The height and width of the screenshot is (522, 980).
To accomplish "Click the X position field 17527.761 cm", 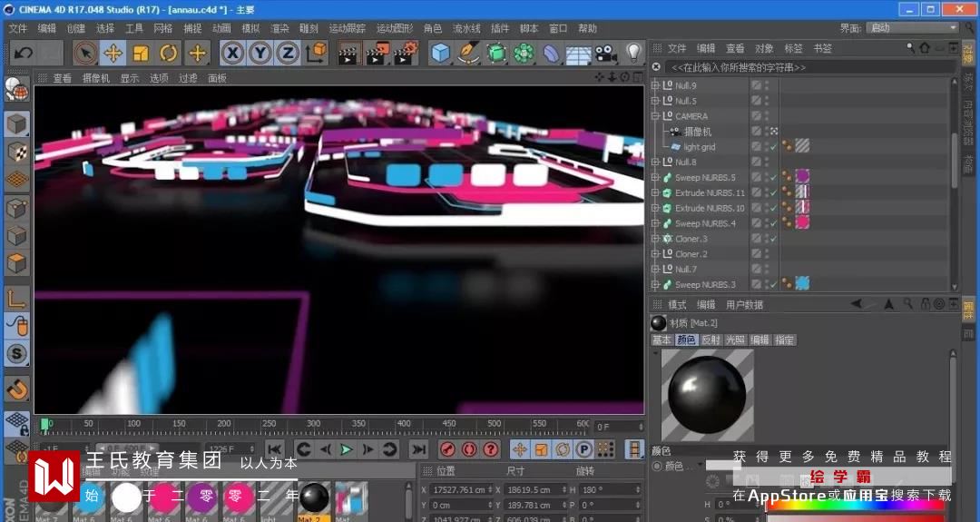I will [459, 489].
